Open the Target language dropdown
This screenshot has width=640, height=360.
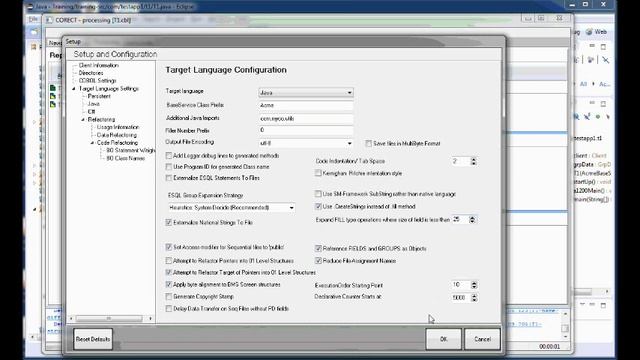click(306, 93)
